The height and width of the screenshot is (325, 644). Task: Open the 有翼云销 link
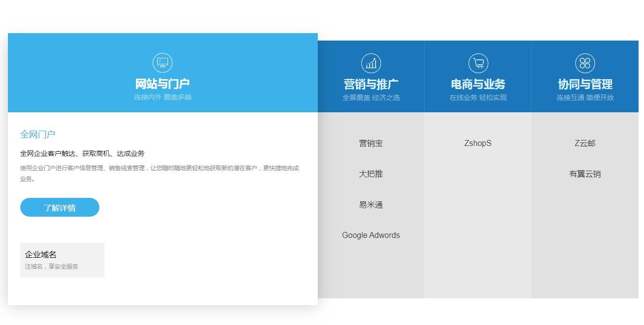coord(585,174)
